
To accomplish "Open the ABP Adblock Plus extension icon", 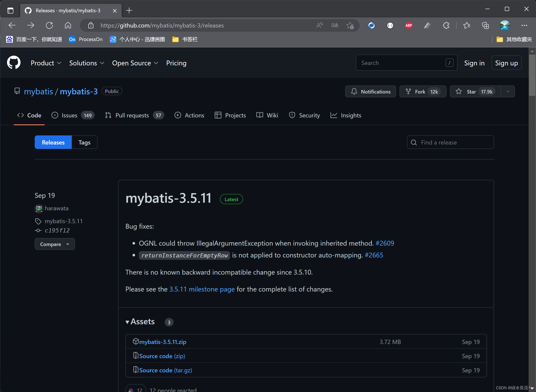I will [409, 25].
